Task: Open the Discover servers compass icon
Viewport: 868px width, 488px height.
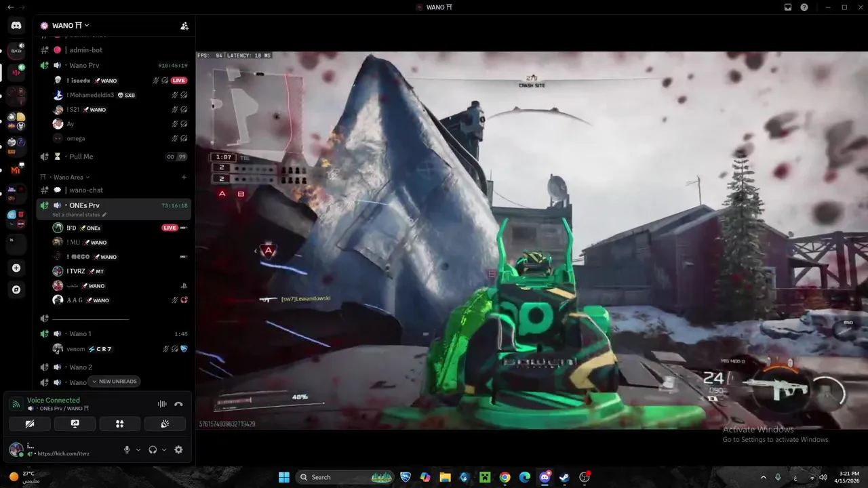Action: 16,289
